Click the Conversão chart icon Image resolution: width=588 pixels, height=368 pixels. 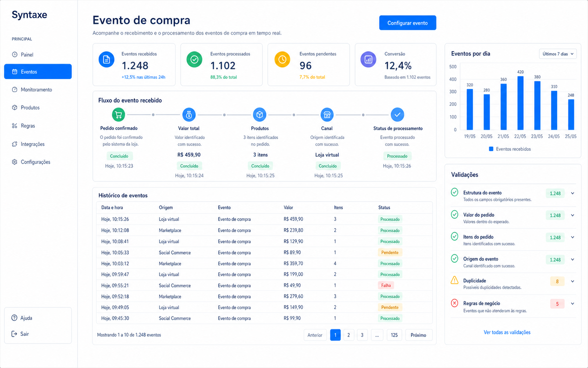point(368,59)
